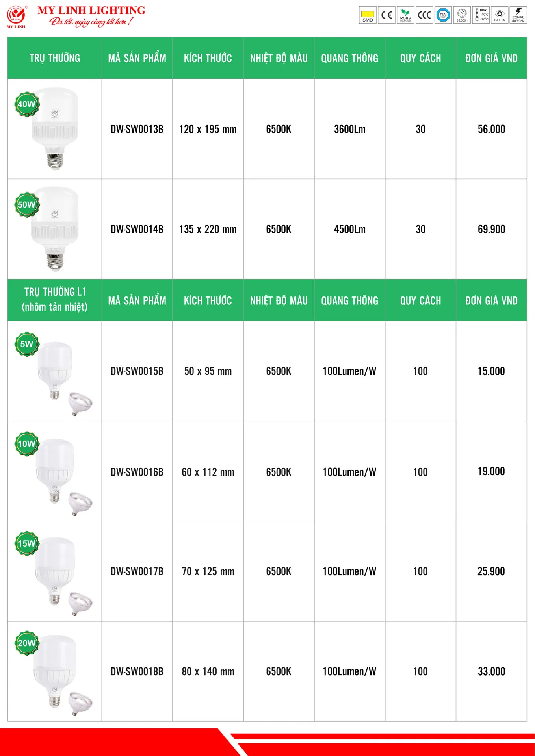Click the CCC certification icon

click(x=424, y=15)
